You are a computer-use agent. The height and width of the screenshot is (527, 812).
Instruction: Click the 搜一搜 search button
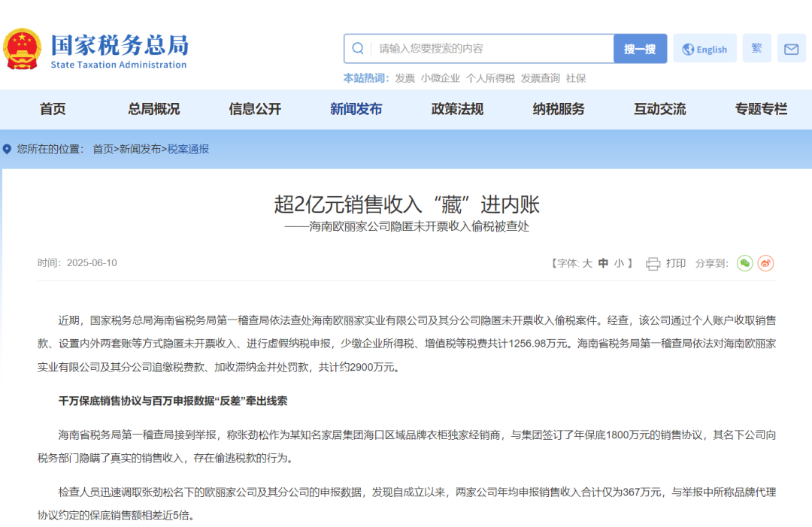(x=640, y=47)
